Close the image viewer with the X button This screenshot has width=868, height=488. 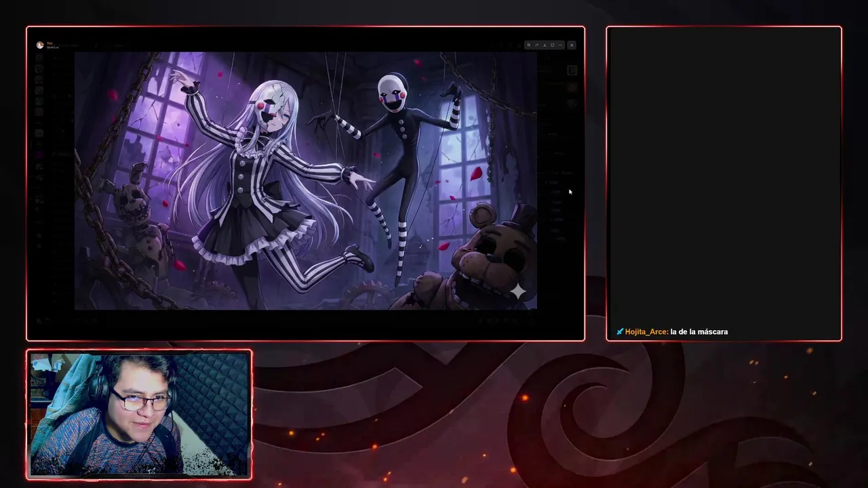[x=572, y=45]
